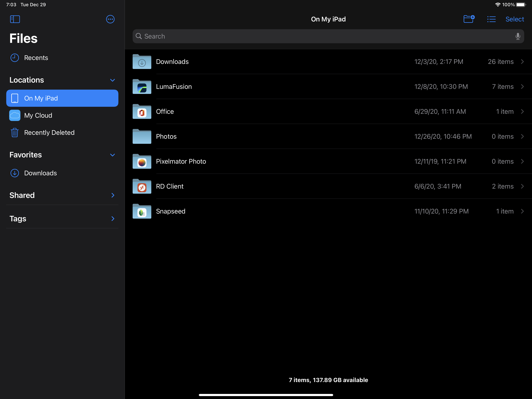
Task: Click the My Cloud icon
Action: click(15, 116)
